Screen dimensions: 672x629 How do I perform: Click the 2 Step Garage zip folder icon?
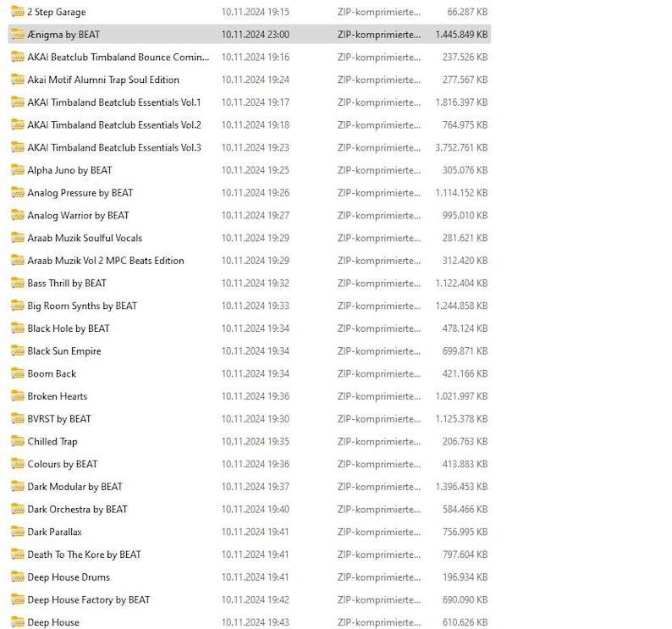[18, 12]
